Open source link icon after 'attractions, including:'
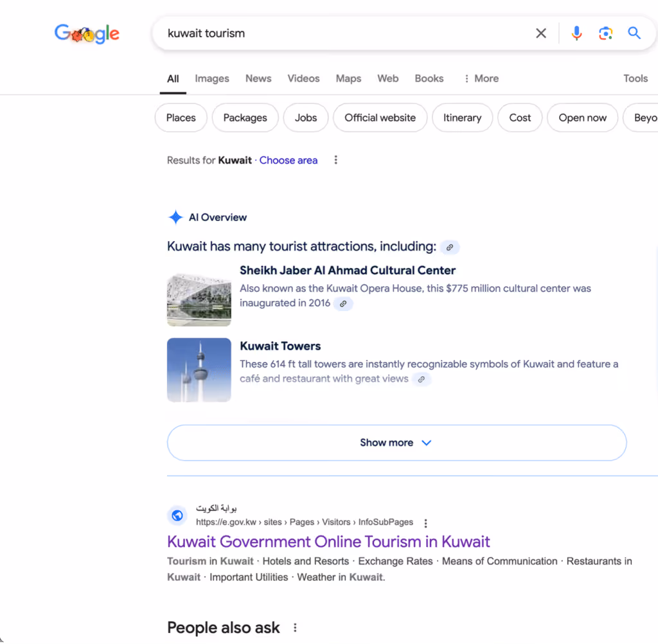 (450, 247)
